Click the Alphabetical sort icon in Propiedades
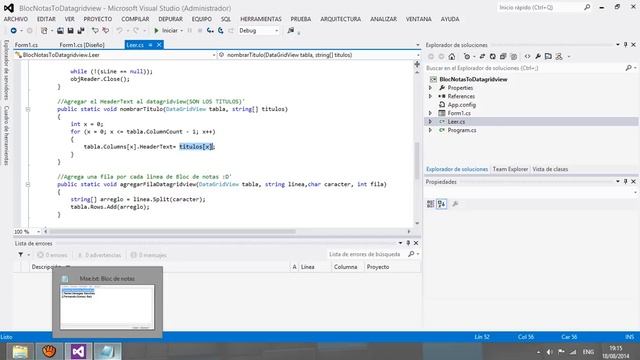This screenshot has width=640, height=360. [442, 204]
